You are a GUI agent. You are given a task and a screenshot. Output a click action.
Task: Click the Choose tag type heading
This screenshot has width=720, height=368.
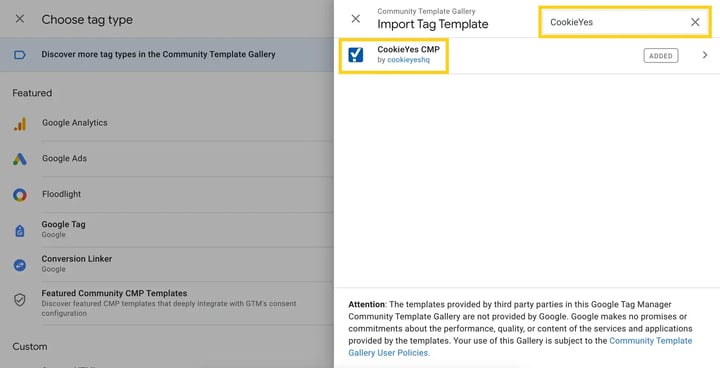click(x=87, y=19)
